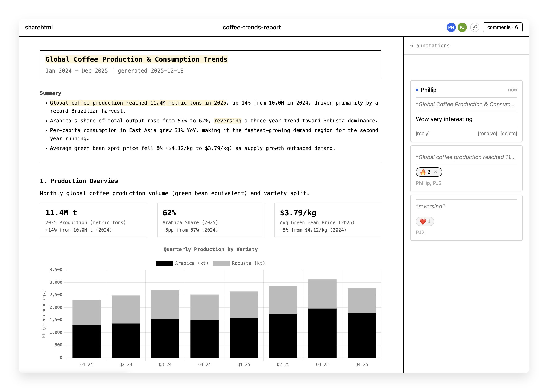Click "Wow very interesting" comment text
The height and width of the screenshot is (392, 548).
[444, 119]
